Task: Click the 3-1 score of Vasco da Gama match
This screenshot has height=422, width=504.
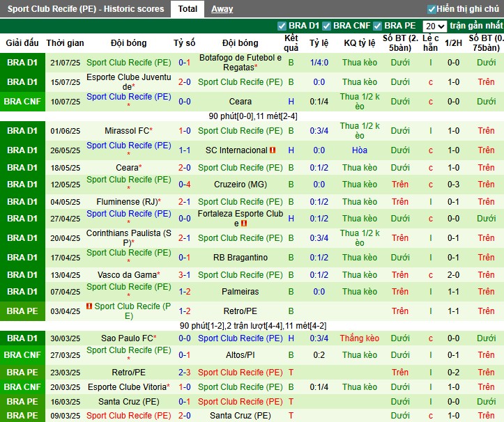Action: [185, 275]
